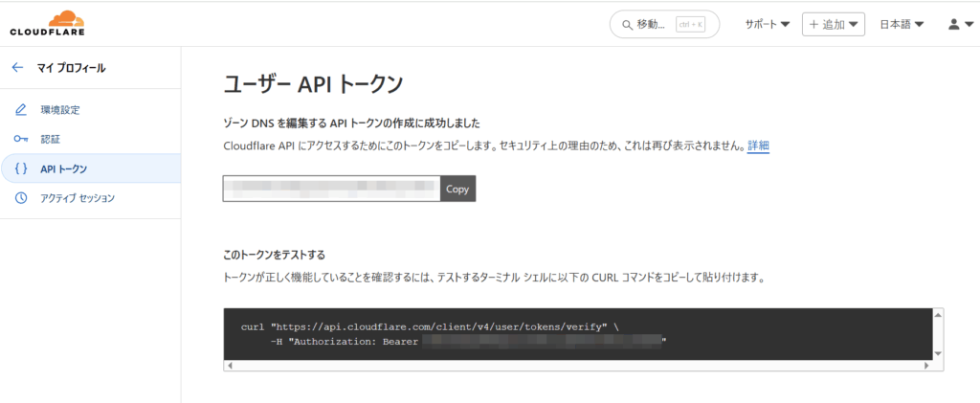Click the key icon for 認証
The image size is (980, 403).
coord(21,140)
